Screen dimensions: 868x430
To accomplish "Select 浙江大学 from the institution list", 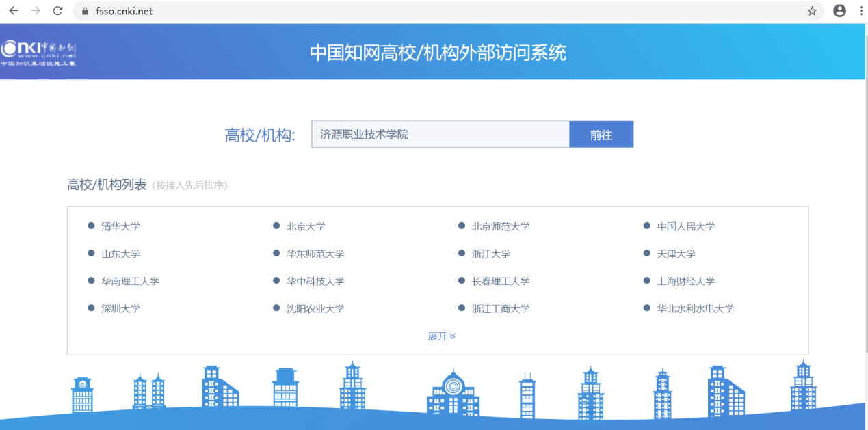I will coord(490,254).
